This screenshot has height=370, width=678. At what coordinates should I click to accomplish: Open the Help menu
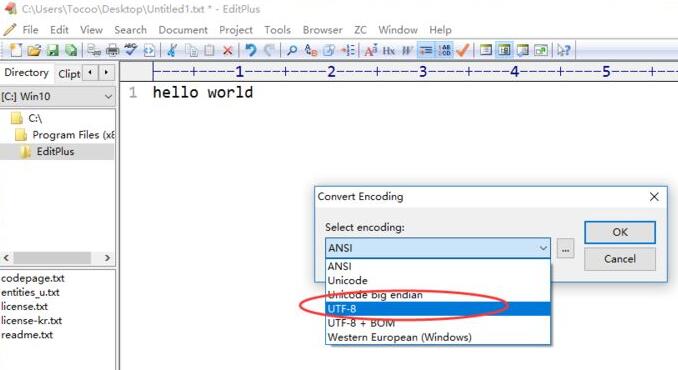440,30
